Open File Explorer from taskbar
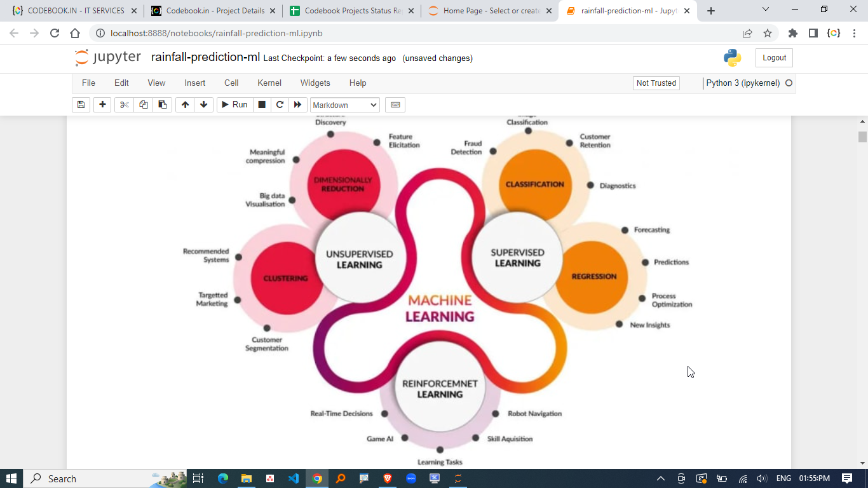The image size is (868, 488). 246,478
